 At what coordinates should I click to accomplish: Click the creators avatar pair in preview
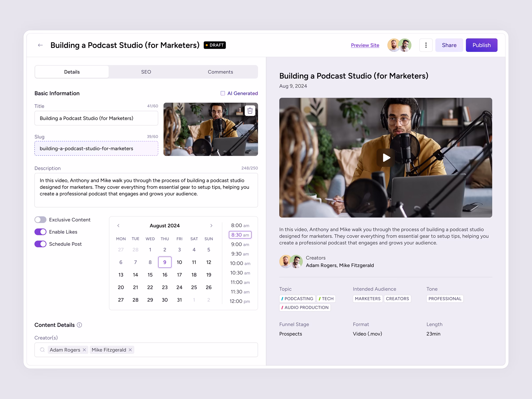pyautogui.click(x=291, y=261)
